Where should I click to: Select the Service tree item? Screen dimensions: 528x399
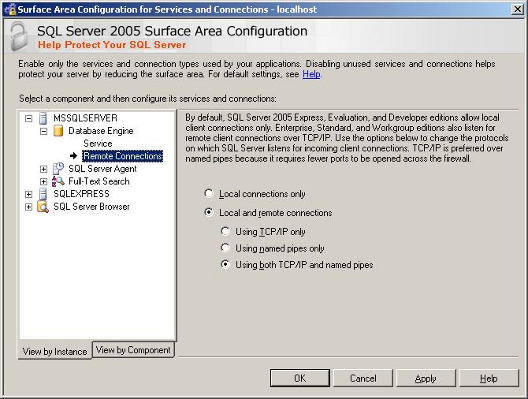coord(98,143)
